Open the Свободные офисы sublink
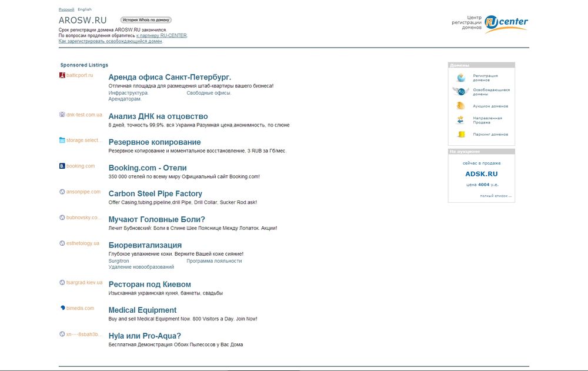 point(209,93)
